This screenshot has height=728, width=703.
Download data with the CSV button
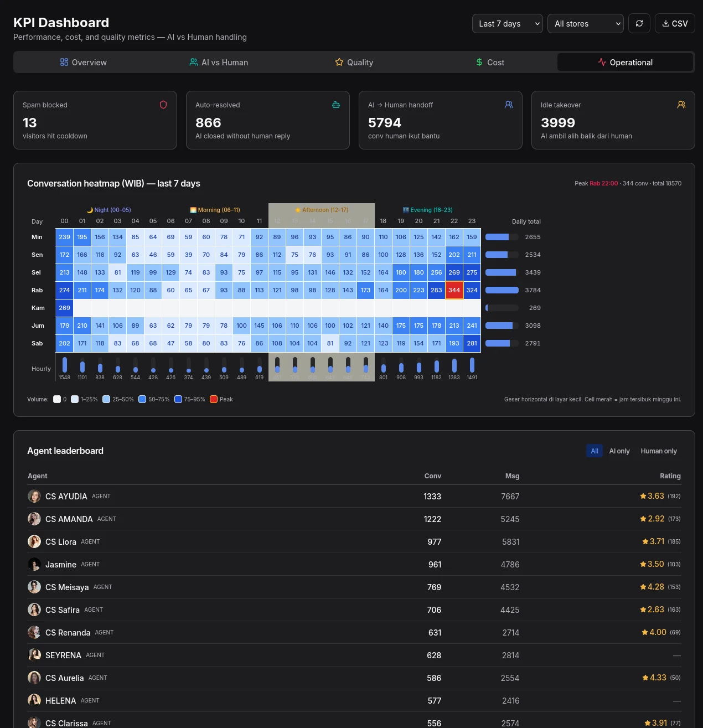click(x=675, y=23)
